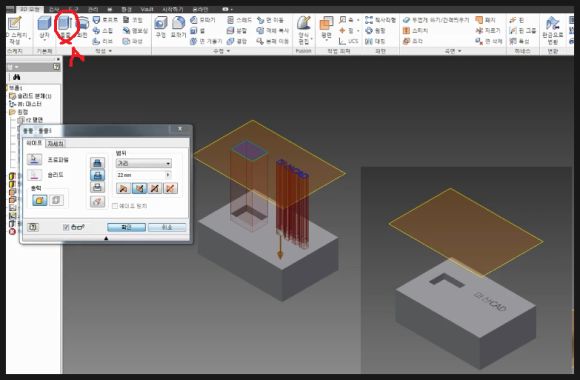Toggle the preview glasses checkbox
Image resolution: width=580 pixels, height=380 pixels.
[x=66, y=227]
